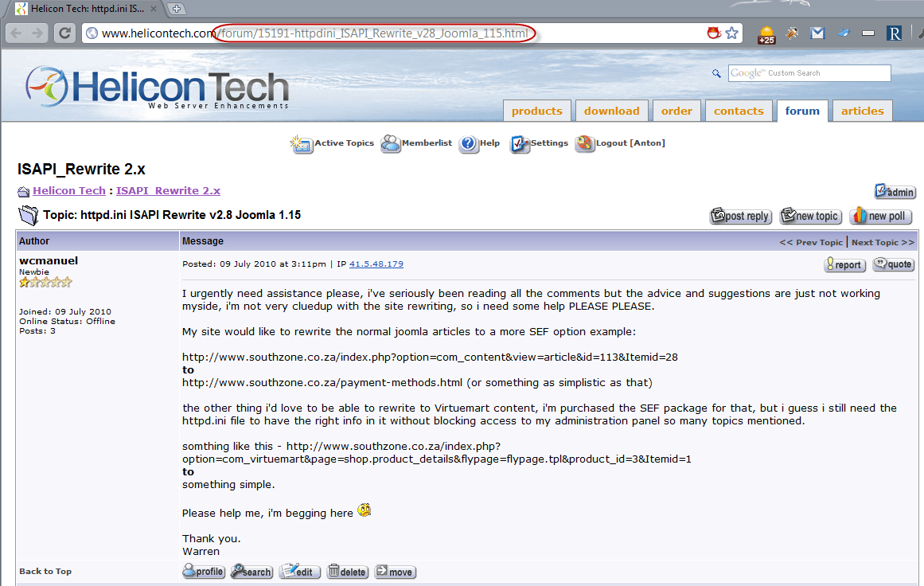Viewport: 924px width, 586px height.
Task: Follow the Helicon Tech breadcrumb link
Action: (x=69, y=190)
